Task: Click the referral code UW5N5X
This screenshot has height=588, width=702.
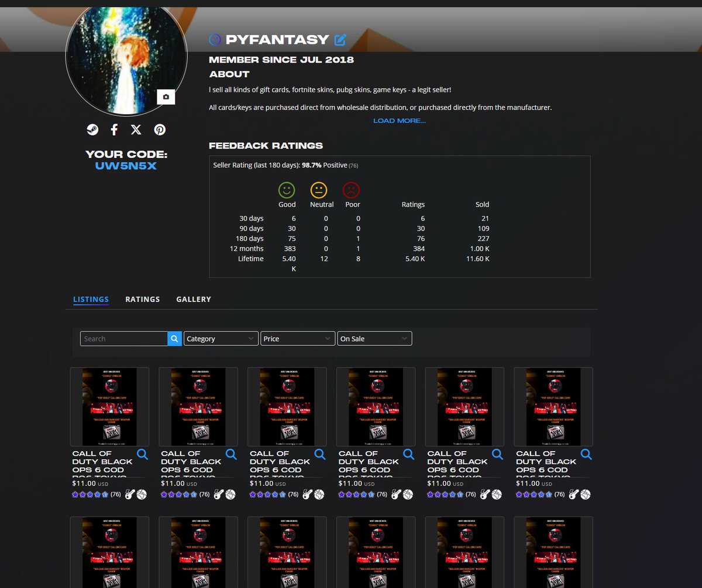Action: point(126,166)
